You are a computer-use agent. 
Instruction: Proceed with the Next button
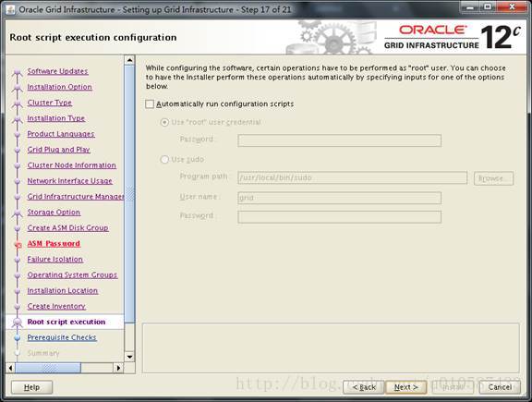coord(405,387)
